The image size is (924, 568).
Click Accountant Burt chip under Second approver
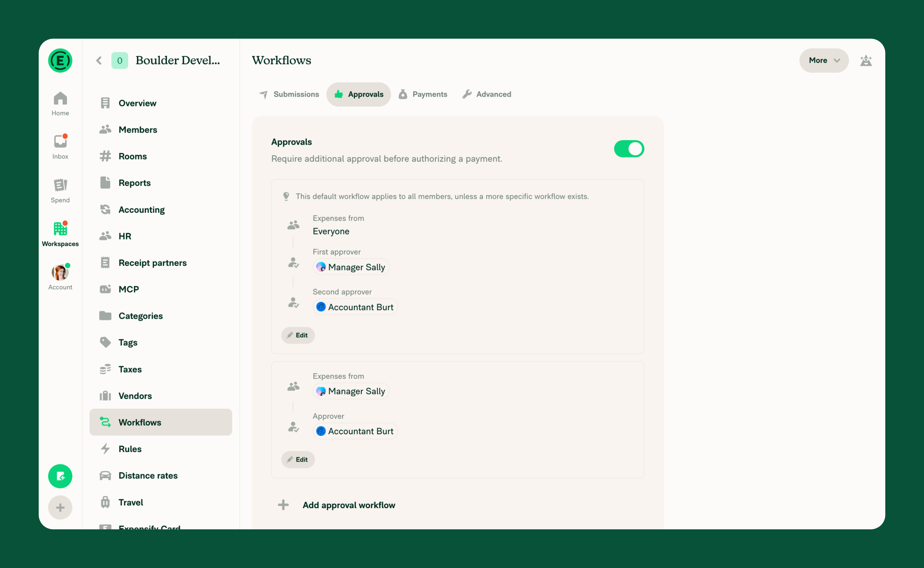[x=355, y=307]
